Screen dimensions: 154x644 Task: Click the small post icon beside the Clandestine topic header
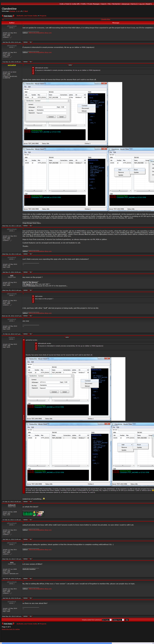coord(3,19)
